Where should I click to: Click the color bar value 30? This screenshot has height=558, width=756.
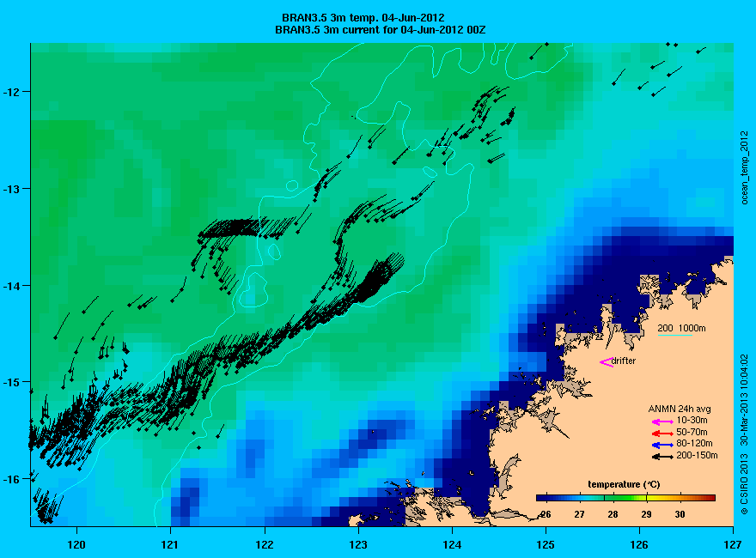click(680, 514)
